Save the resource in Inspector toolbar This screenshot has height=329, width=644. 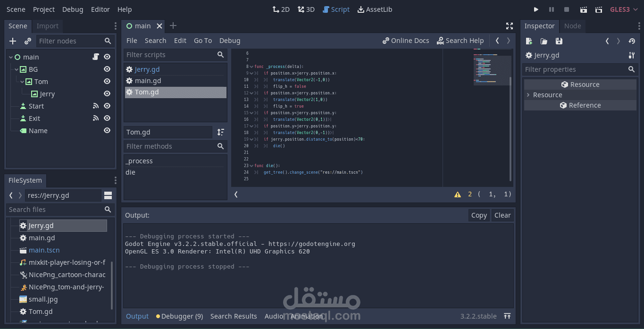coord(559,41)
